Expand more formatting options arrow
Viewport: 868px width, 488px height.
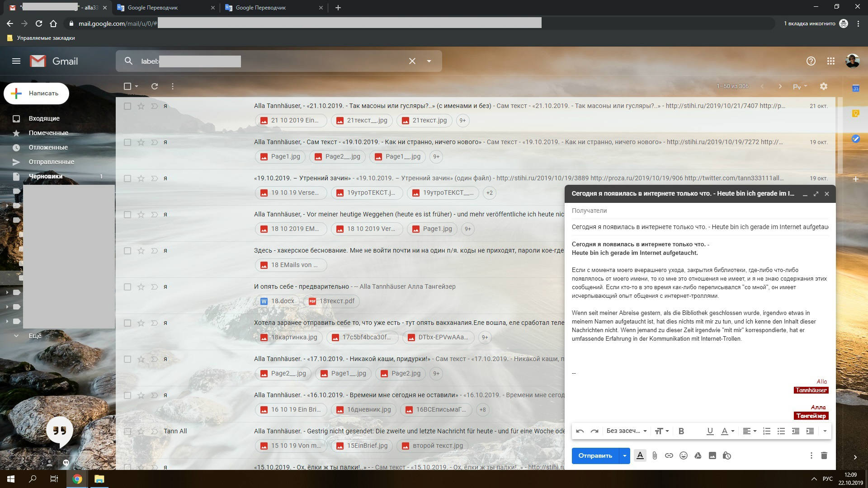click(x=825, y=431)
